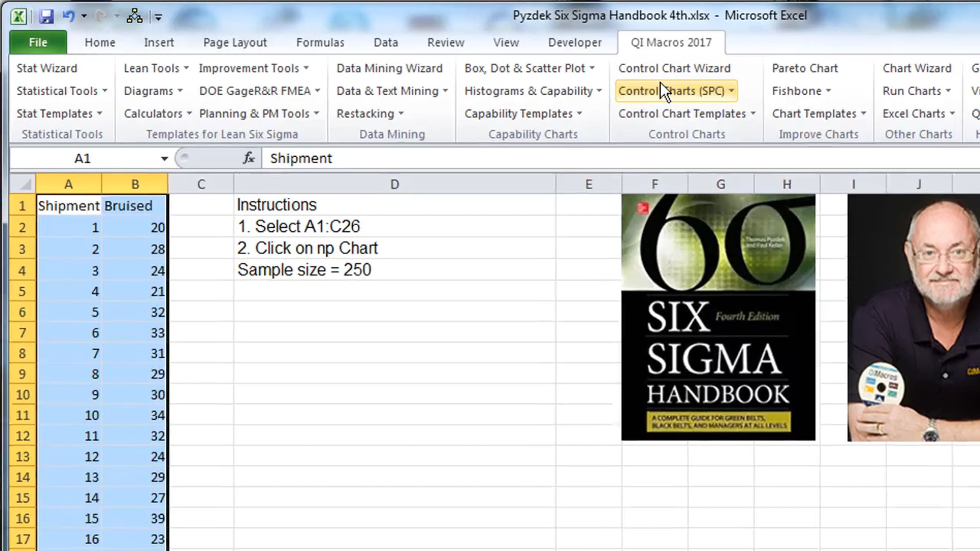980x551 pixels.
Task: Select column D header
Action: coord(394,184)
